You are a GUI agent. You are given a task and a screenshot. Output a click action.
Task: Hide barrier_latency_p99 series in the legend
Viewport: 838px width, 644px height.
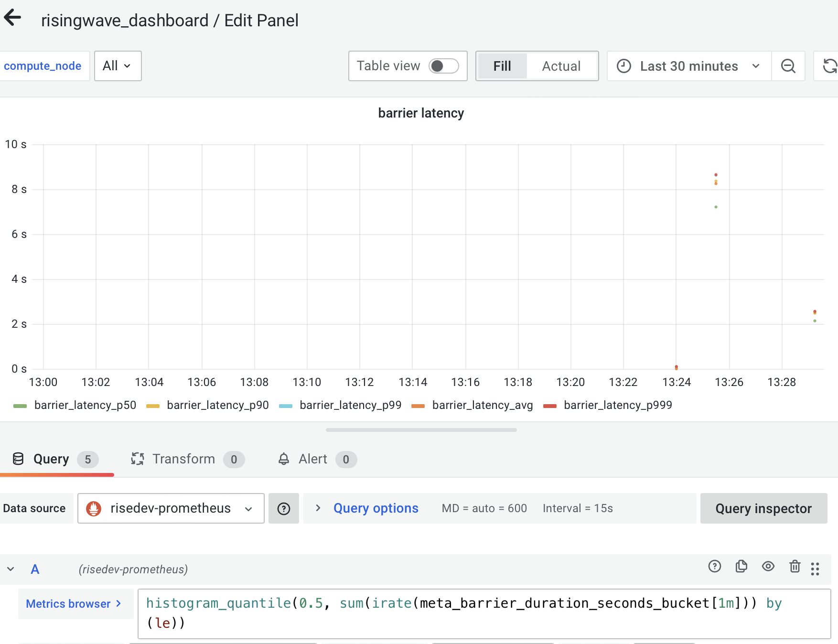click(x=350, y=405)
